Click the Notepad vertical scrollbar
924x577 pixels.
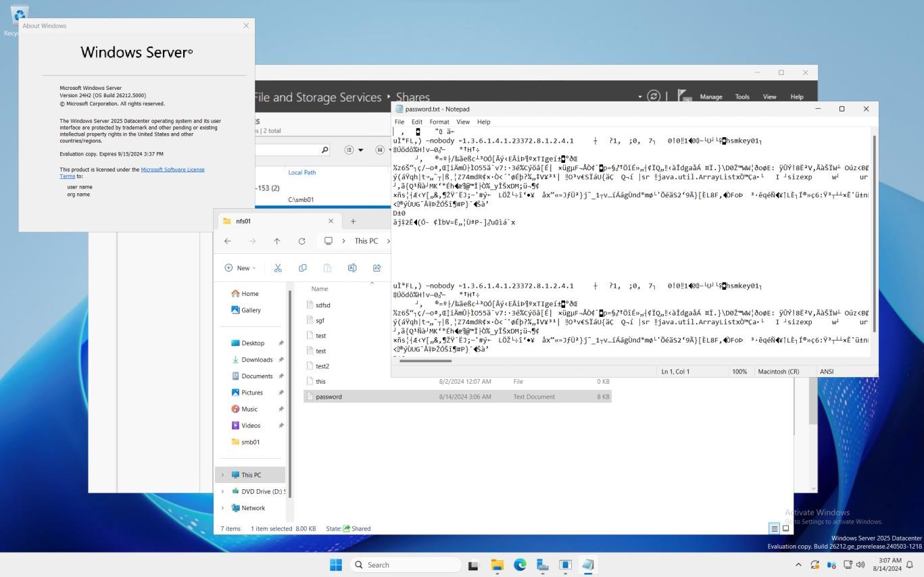pos(874,233)
